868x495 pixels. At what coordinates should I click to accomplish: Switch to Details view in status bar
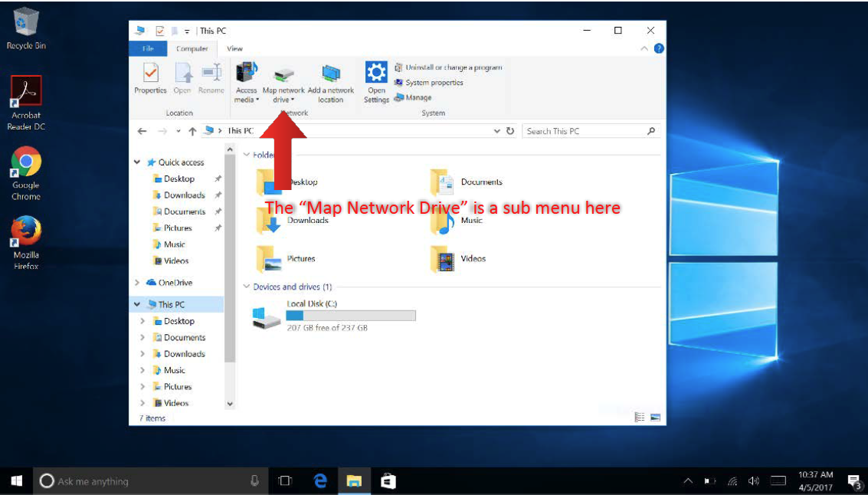(x=640, y=418)
